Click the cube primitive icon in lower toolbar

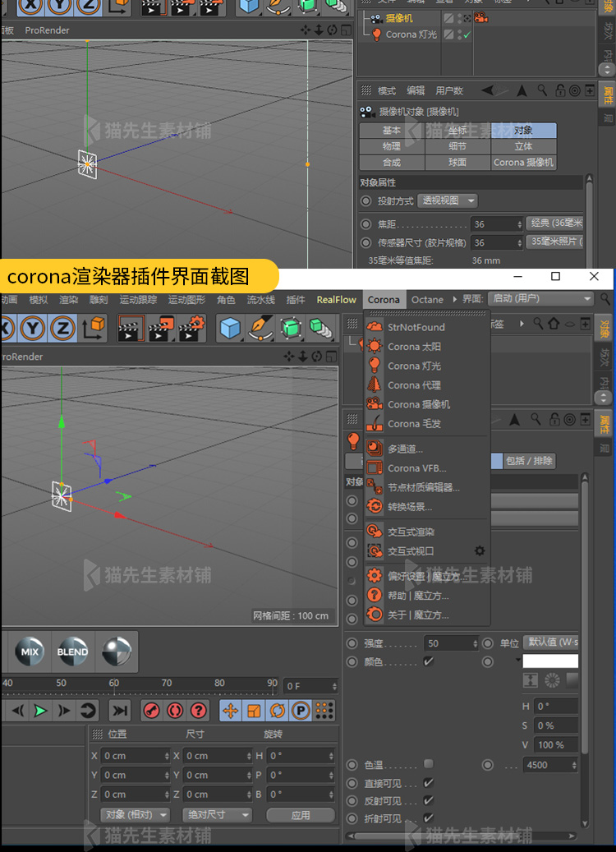[230, 328]
